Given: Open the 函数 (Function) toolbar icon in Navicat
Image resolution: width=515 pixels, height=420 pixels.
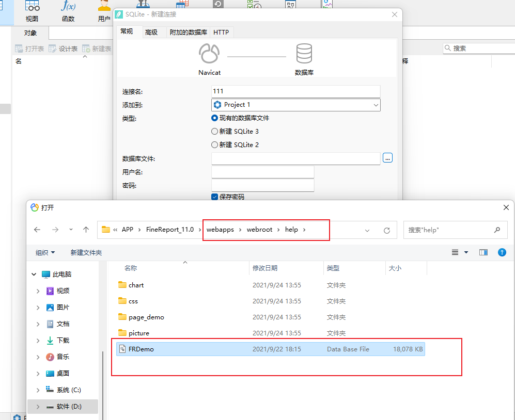Looking at the screenshot, I should 68,12.
